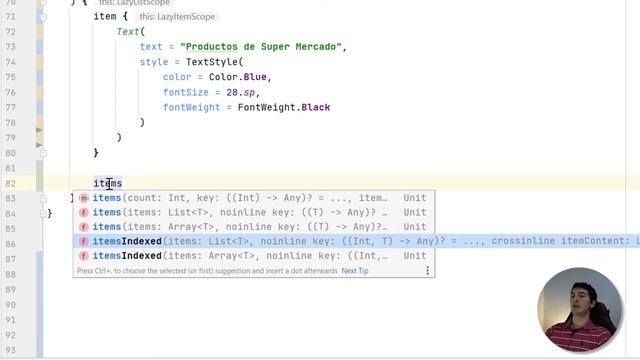
Task: Click method icon beside items(count) suggestion
Action: 84,198
